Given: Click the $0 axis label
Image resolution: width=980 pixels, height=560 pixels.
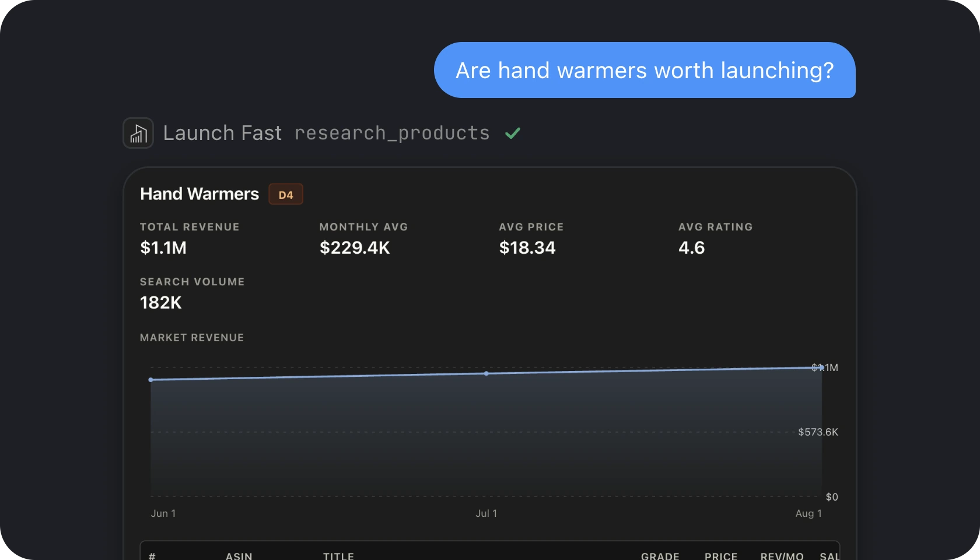Looking at the screenshot, I should (x=832, y=497).
